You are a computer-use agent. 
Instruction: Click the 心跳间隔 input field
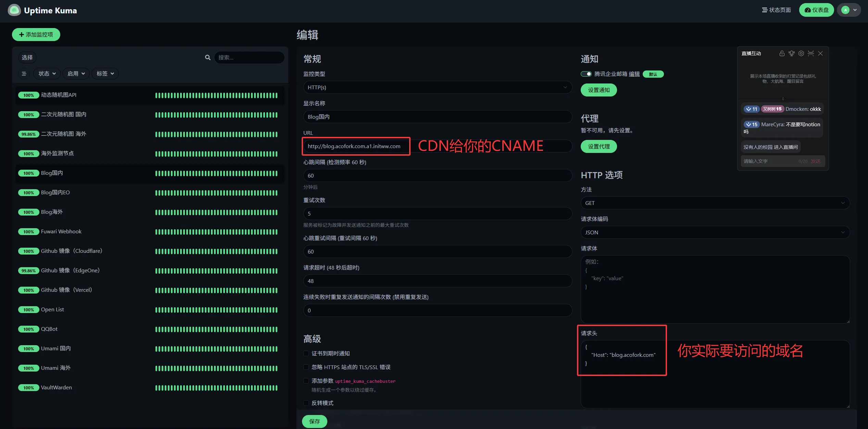click(437, 176)
